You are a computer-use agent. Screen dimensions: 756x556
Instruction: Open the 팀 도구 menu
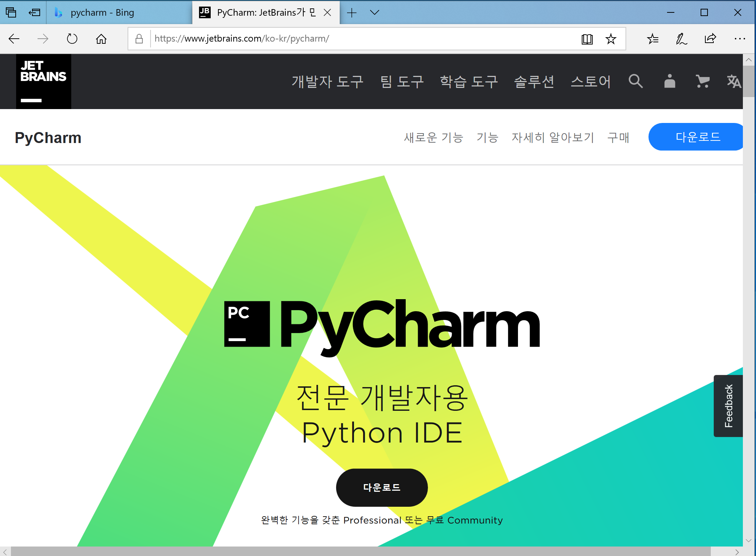(x=402, y=81)
